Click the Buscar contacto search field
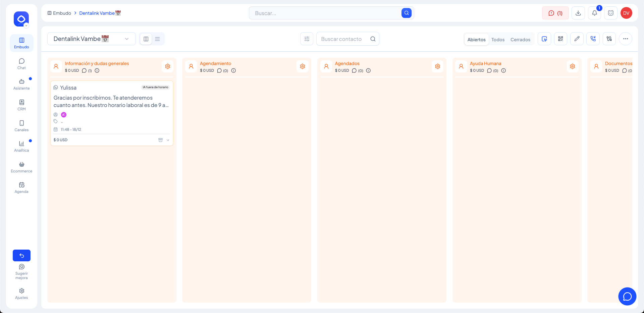 [x=344, y=39]
